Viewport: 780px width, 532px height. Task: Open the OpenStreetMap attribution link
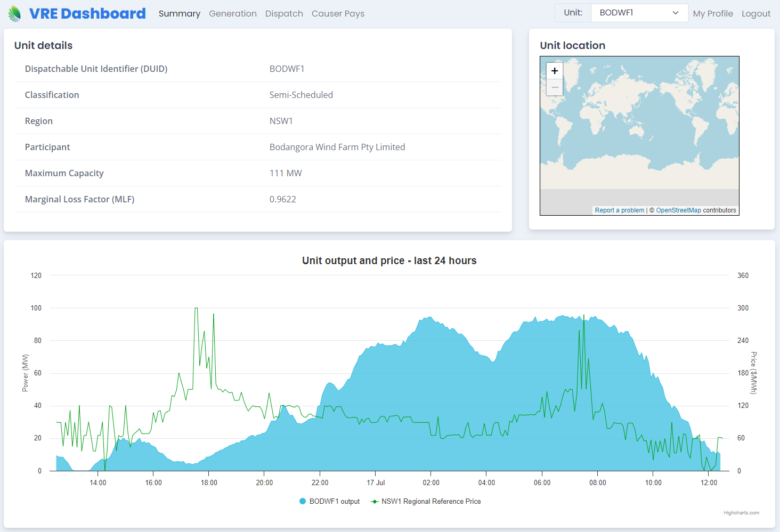[678, 210]
